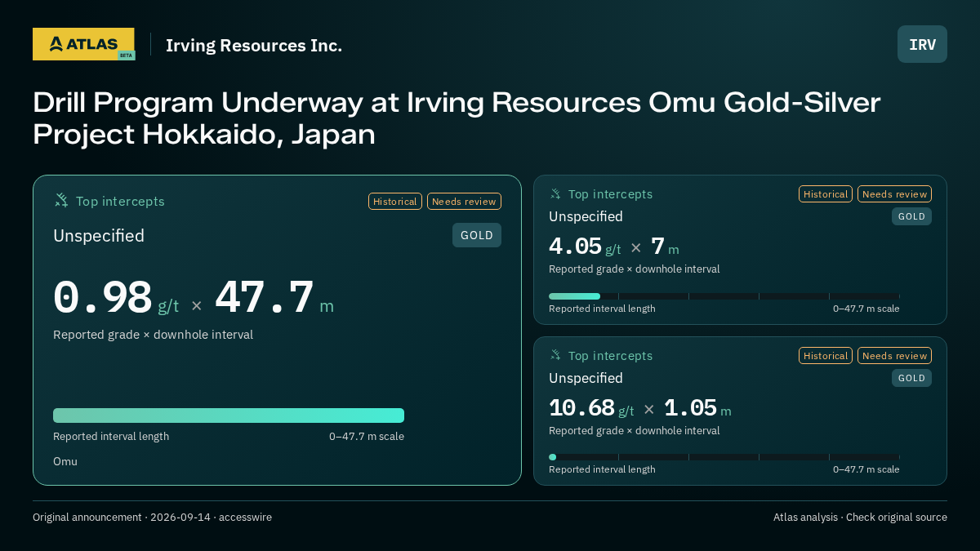Select the Historical tag on the 4.05 g/t card
This screenshot has height=551, width=980.
[x=826, y=193]
